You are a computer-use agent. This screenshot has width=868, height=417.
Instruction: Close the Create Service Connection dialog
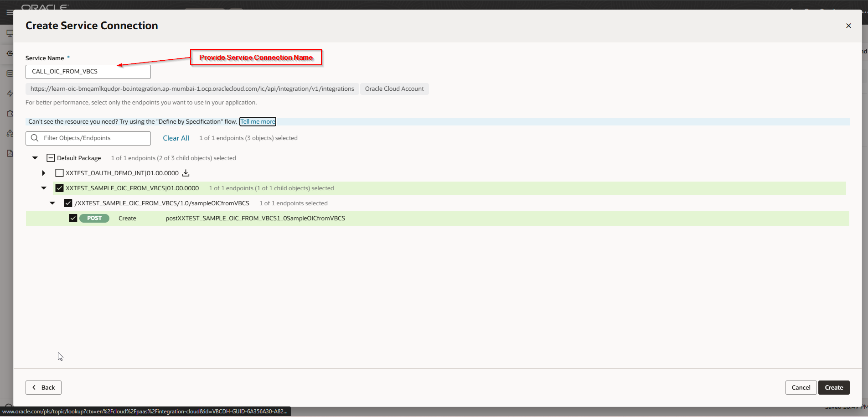[x=848, y=26]
